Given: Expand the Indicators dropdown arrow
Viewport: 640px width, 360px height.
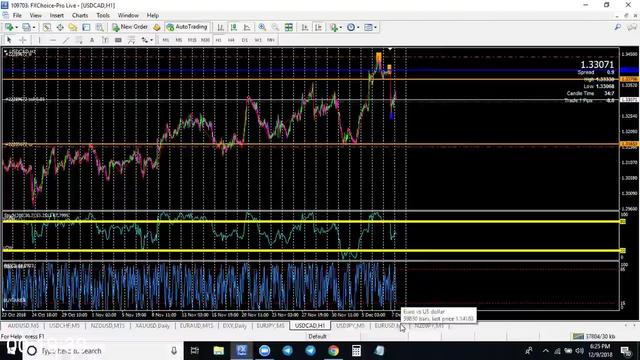Looking at the screenshot, I should (341, 27).
